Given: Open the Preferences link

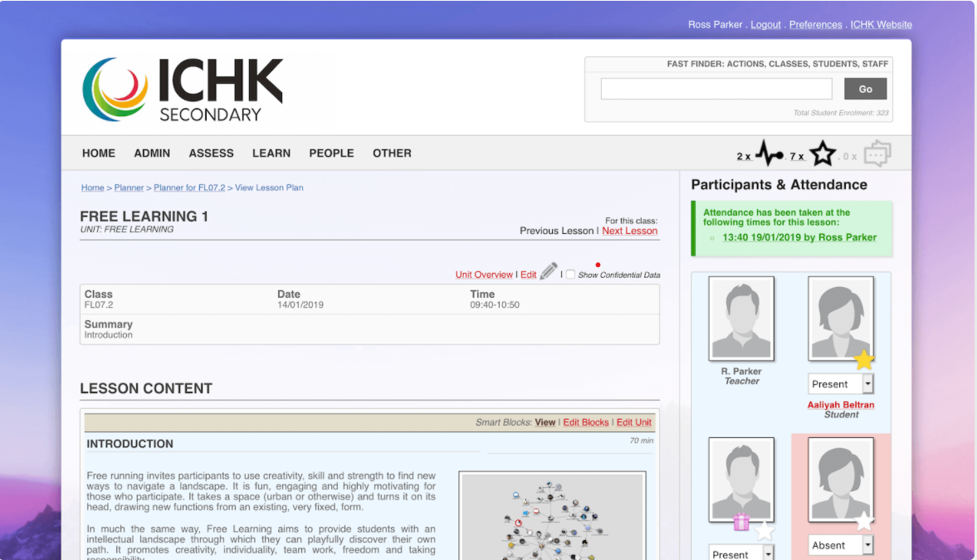Looking at the screenshot, I should pyautogui.click(x=815, y=24).
